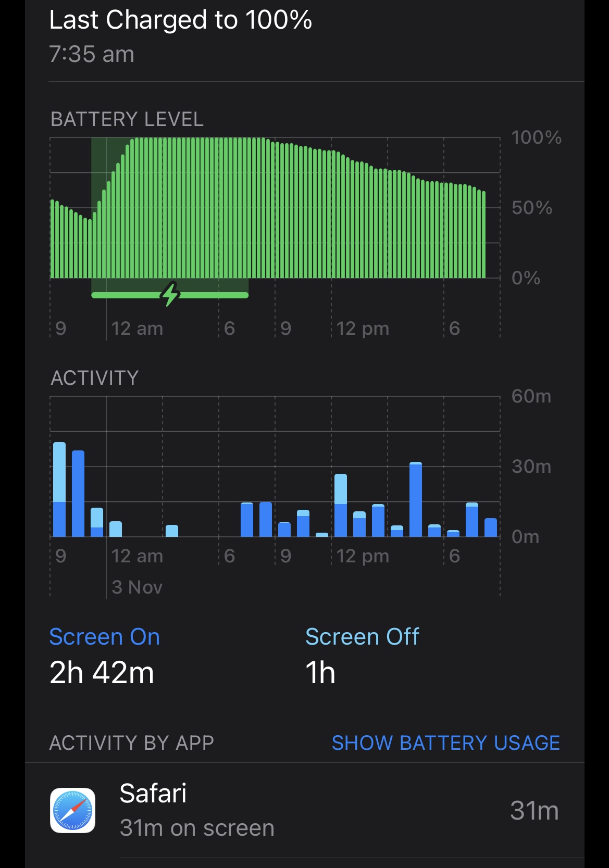The height and width of the screenshot is (868, 609).
Task: Select the small activity bar near 3 am
Action: (172, 531)
